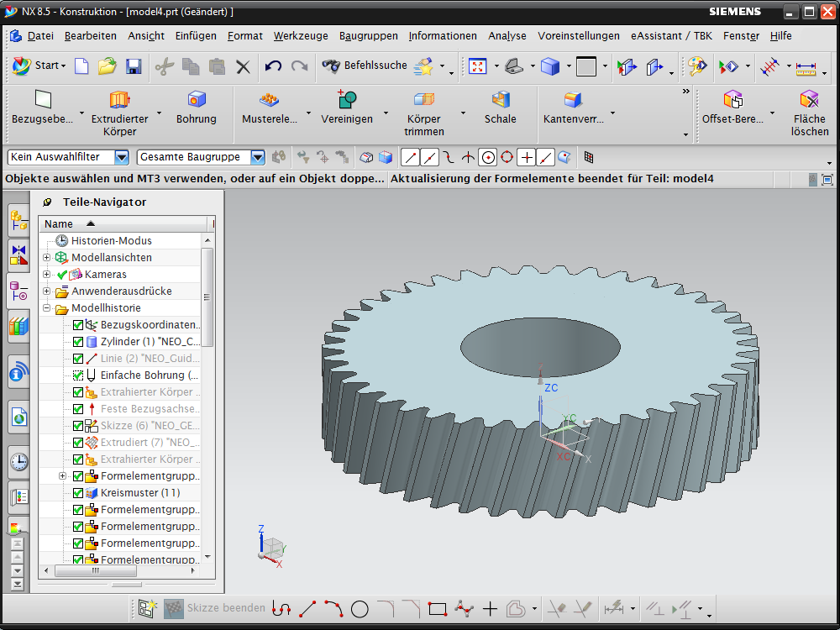
Task: Click the Körper trimmen tool
Action: (423, 113)
